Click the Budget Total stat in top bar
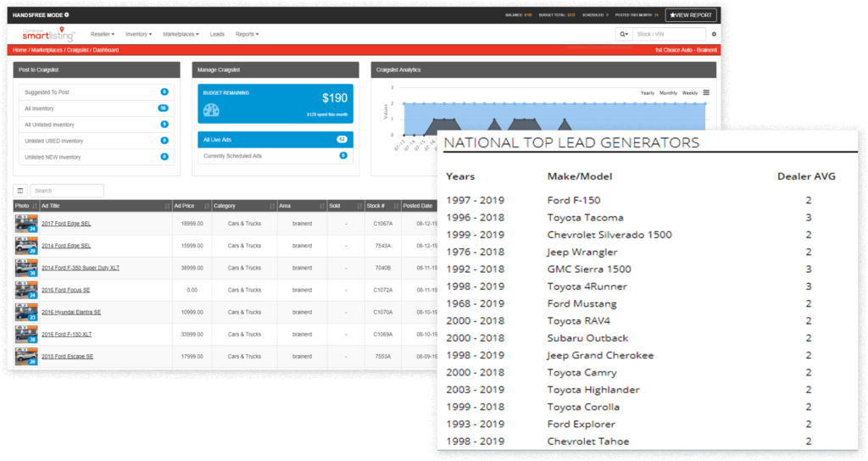The image size is (868, 461). click(x=556, y=15)
